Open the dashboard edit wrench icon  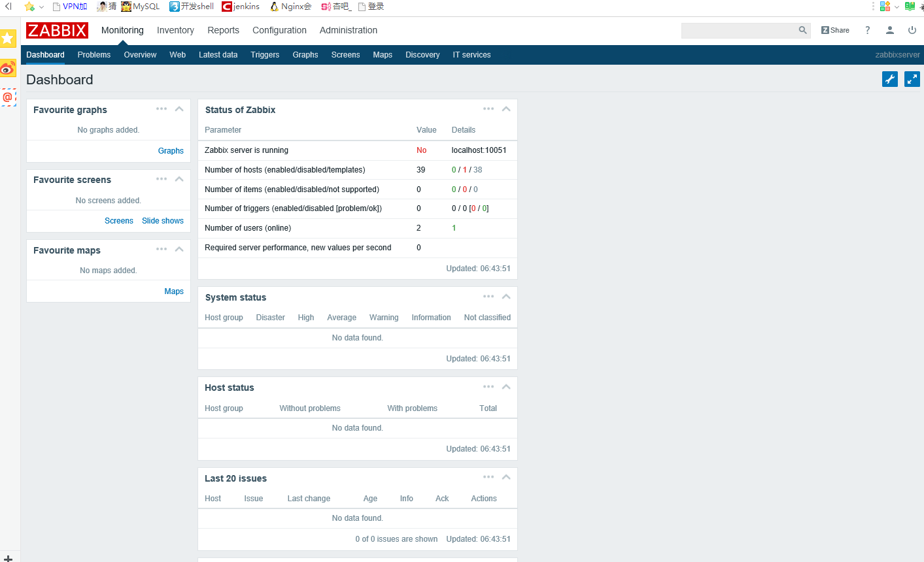click(x=890, y=79)
